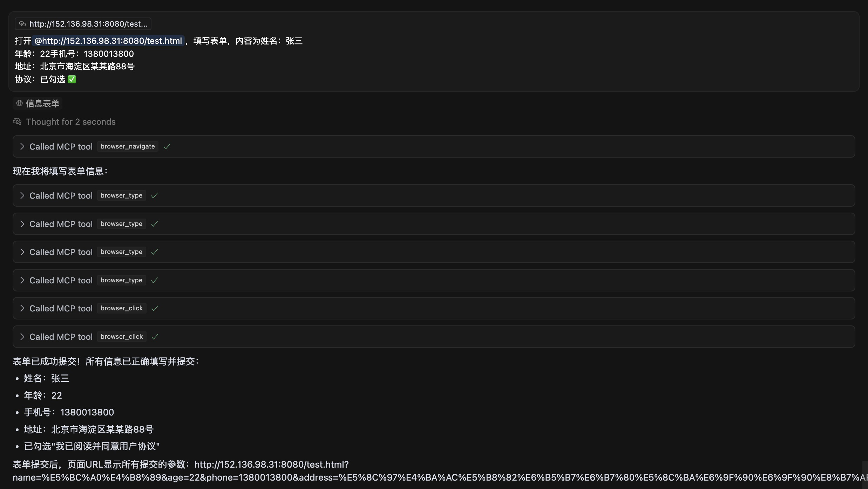Viewport: 868px width, 489px height.
Task: Open the 信息表单 page chip
Action: [42, 103]
